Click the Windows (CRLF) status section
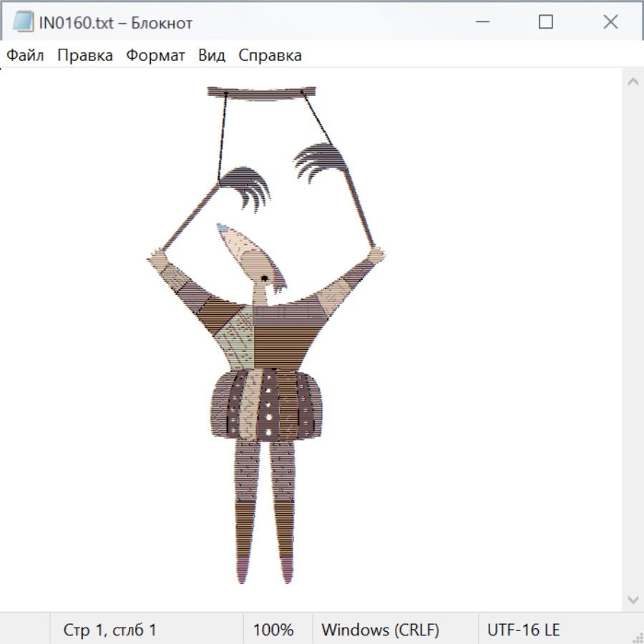The height and width of the screenshot is (644, 644). pyautogui.click(x=380, y=630)
